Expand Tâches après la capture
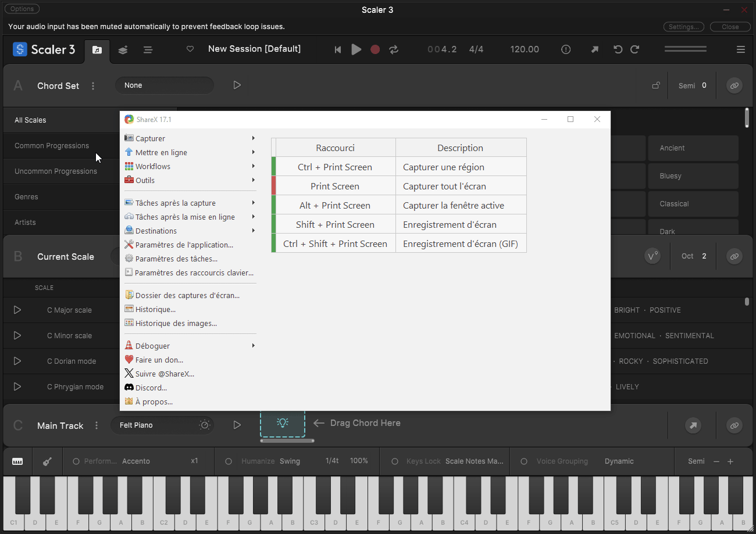Viewport: 756px width, 534px height. tap(190, 203)
